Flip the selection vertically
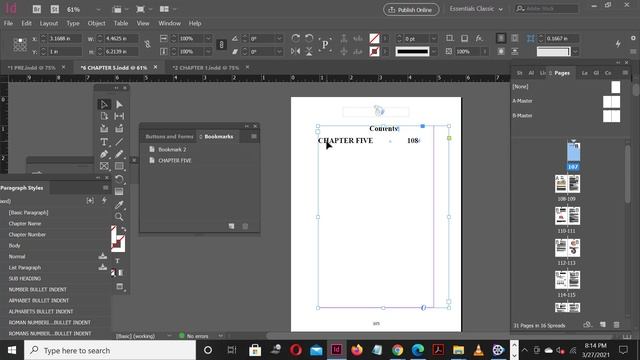 [309, 51]
